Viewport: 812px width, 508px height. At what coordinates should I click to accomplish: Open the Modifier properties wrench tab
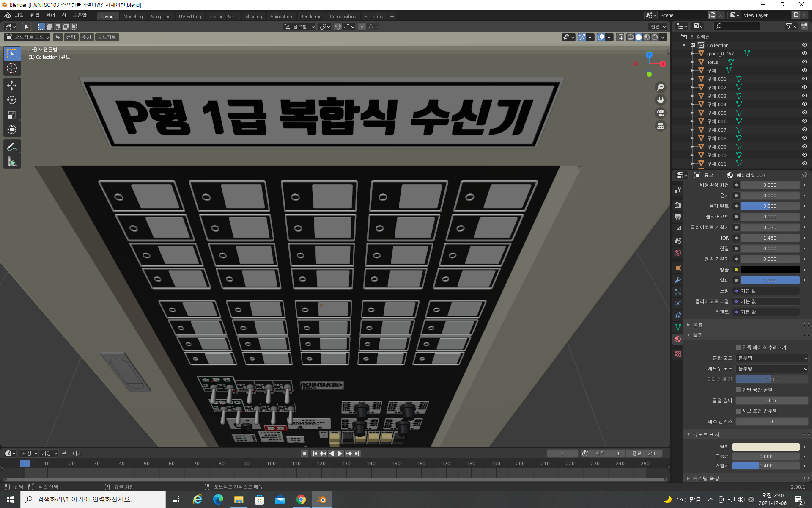[678, 280]
